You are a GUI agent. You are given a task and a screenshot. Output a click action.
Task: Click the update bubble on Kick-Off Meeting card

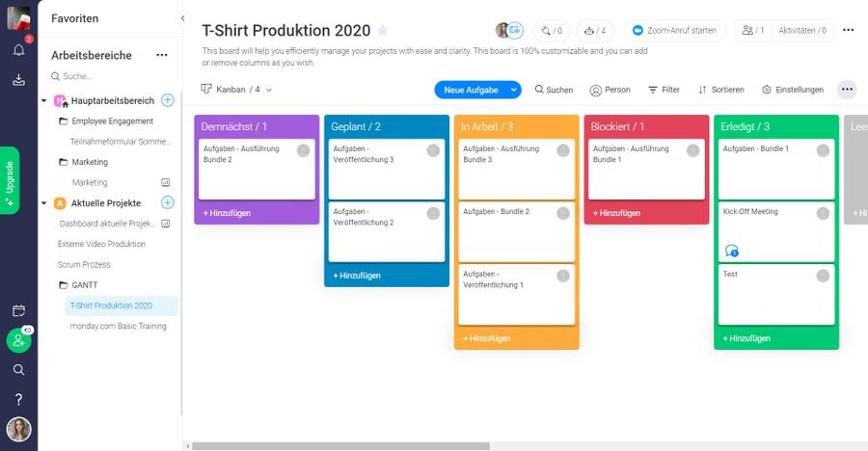pyautogui.click(x=731, y=251)
